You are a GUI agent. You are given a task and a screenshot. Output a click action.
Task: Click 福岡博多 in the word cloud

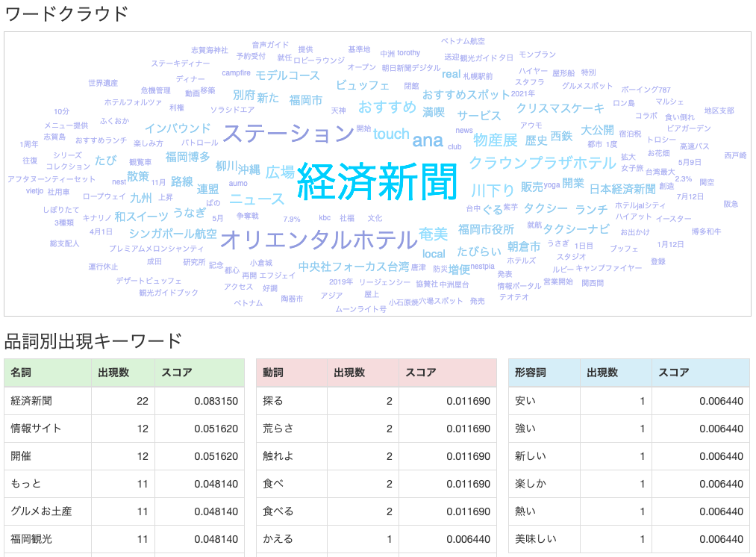click(187, 157)
